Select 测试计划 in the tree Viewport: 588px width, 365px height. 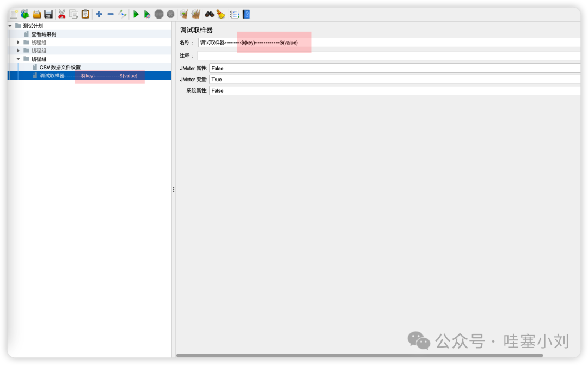click(x=33, y=26)
